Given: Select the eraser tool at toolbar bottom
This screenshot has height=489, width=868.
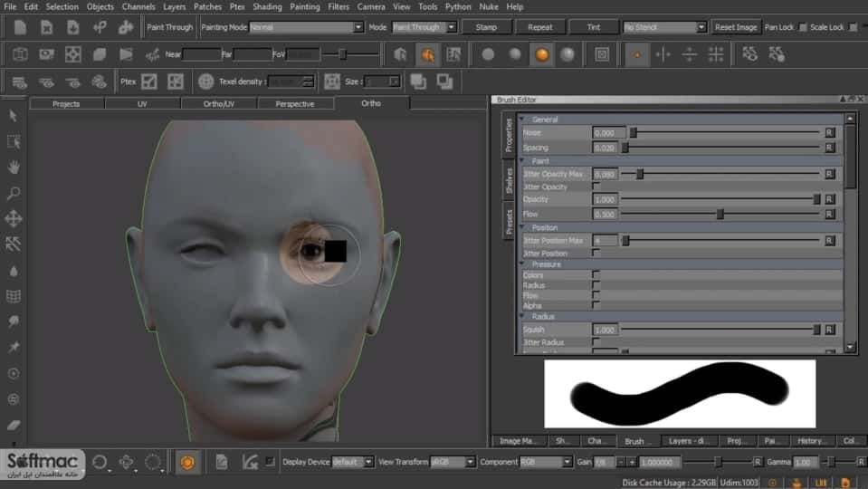Looking at the screenshot, I should [14, 425].
